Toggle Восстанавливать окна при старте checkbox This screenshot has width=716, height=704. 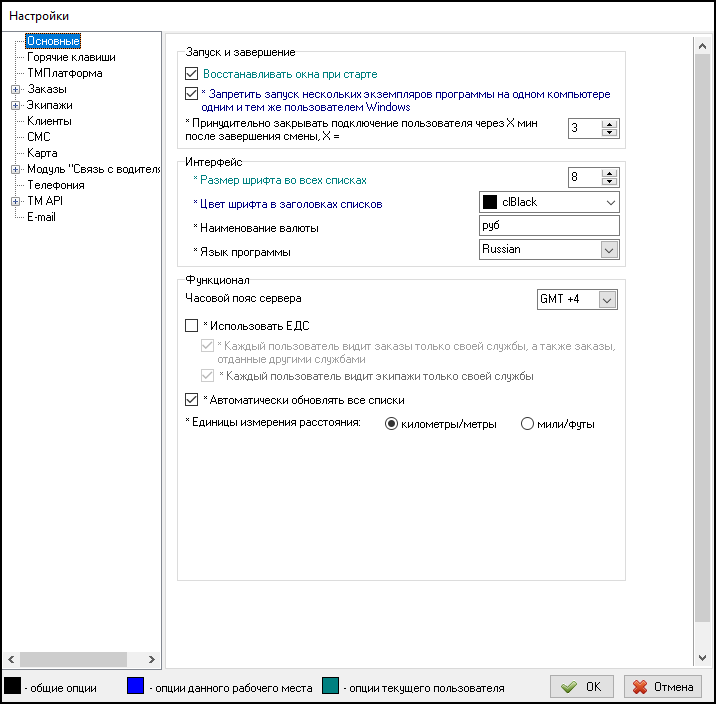coord(193,74)
